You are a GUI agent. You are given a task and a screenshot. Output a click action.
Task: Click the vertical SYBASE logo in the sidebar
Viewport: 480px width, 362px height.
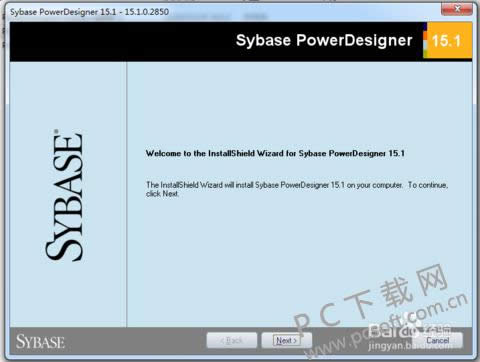tap(64, 195)
